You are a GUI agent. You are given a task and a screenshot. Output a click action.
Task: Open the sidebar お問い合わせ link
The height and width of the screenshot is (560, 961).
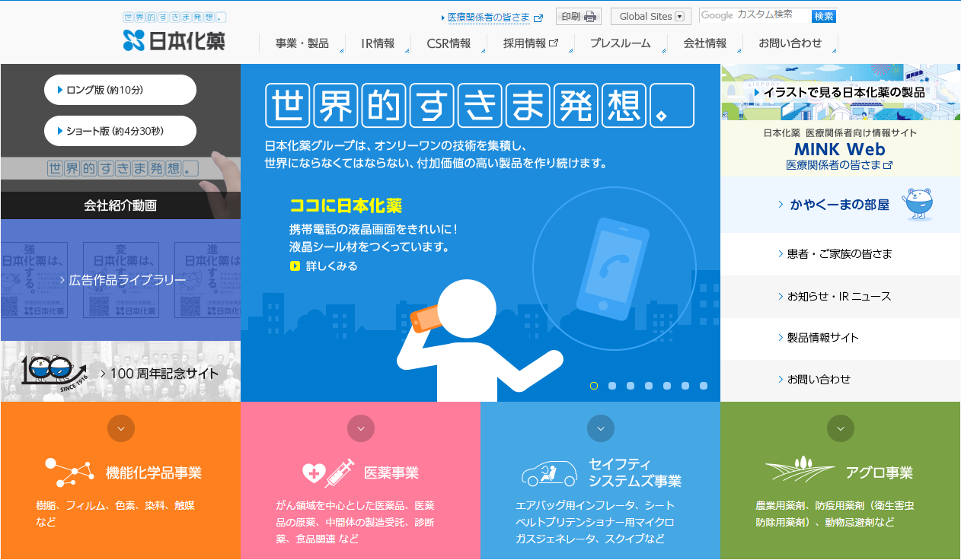[x=841, y=379]
